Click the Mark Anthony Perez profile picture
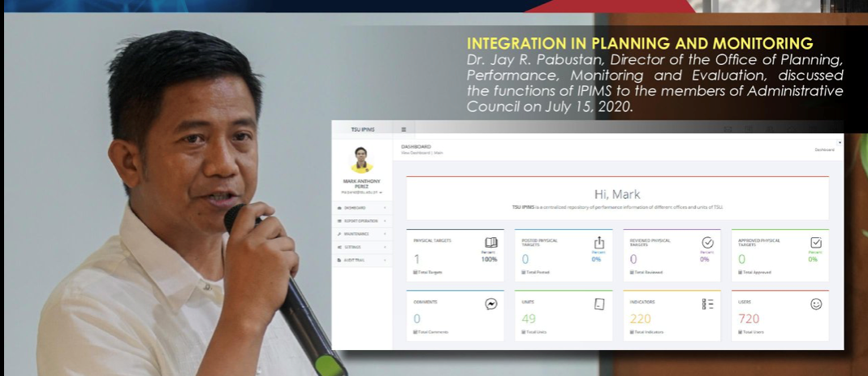 click(x=362, y=159)
